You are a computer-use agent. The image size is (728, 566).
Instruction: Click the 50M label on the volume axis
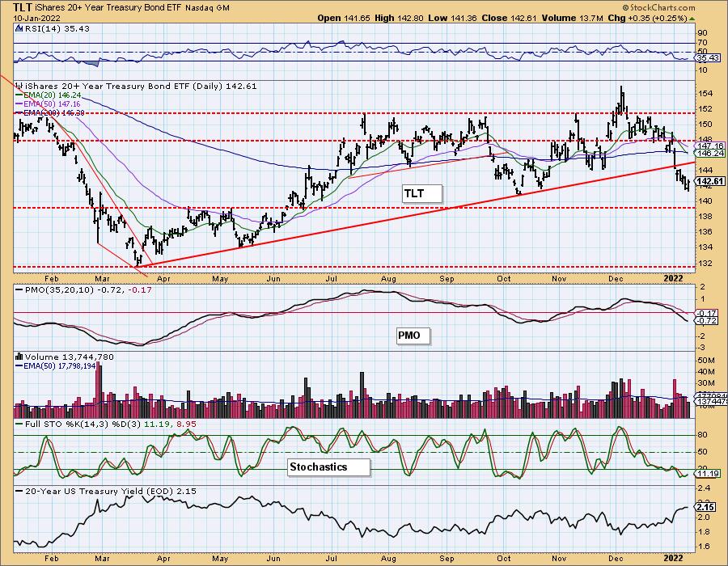706,361
